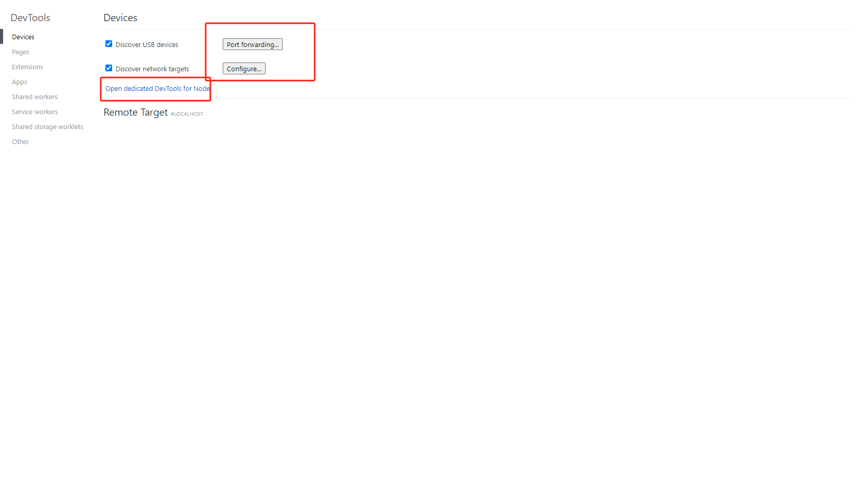
Task: Click the Discover USB devices label
Action: click(x=147, y=45)
